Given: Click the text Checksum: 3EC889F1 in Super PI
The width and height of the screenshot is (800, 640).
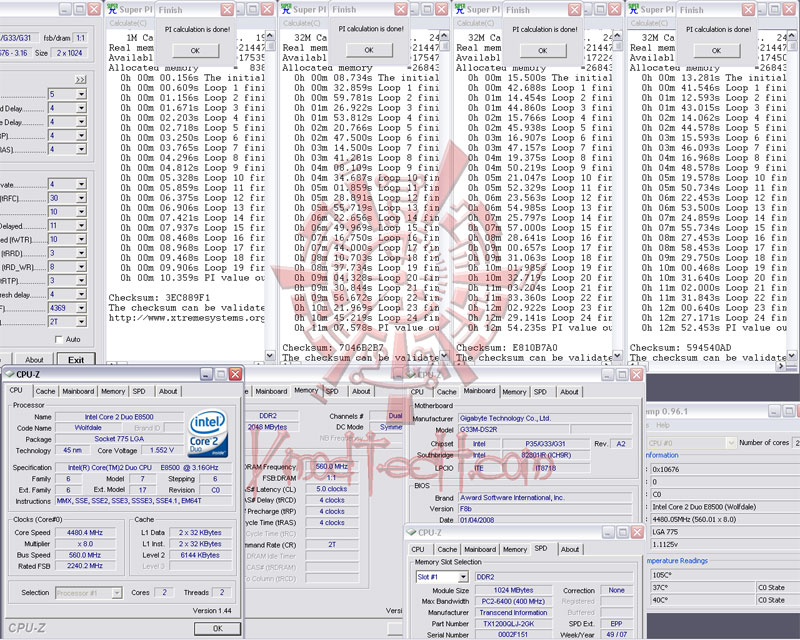Looking at the screenshot, I should click(x=159, y=298).
